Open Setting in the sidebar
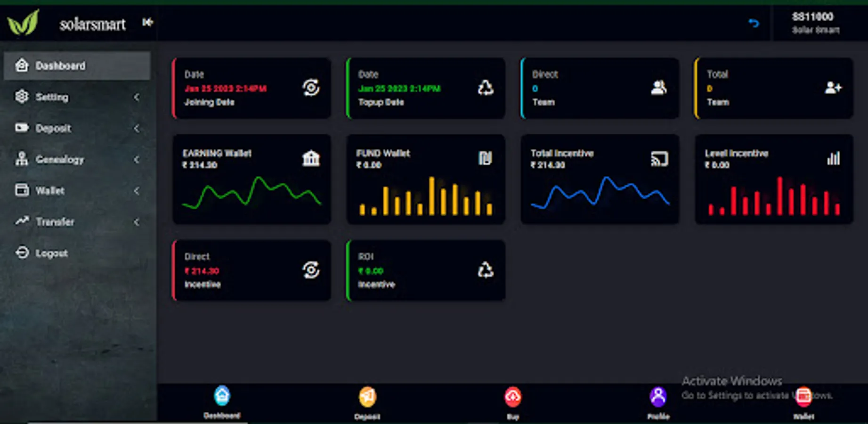 [x=77, y=97]
